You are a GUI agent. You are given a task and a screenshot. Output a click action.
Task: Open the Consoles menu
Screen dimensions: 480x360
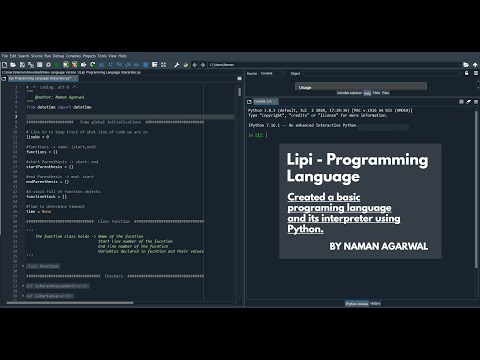pos(73,56)
